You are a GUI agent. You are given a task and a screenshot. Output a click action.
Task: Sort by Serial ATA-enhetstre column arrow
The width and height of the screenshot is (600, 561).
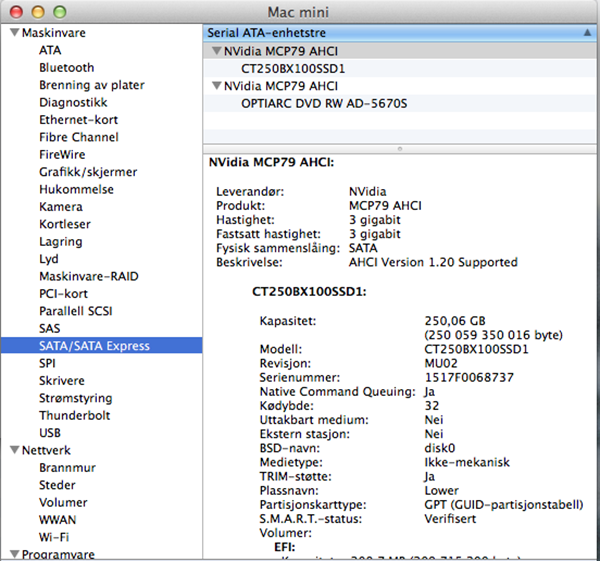[x=587, y=33]
